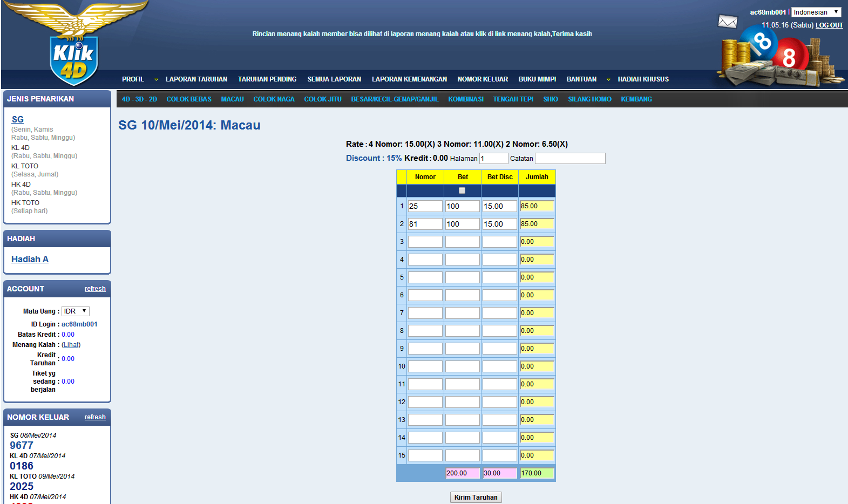
Task: Open the Hadiah A link
Action: click(x=30, y=260)
